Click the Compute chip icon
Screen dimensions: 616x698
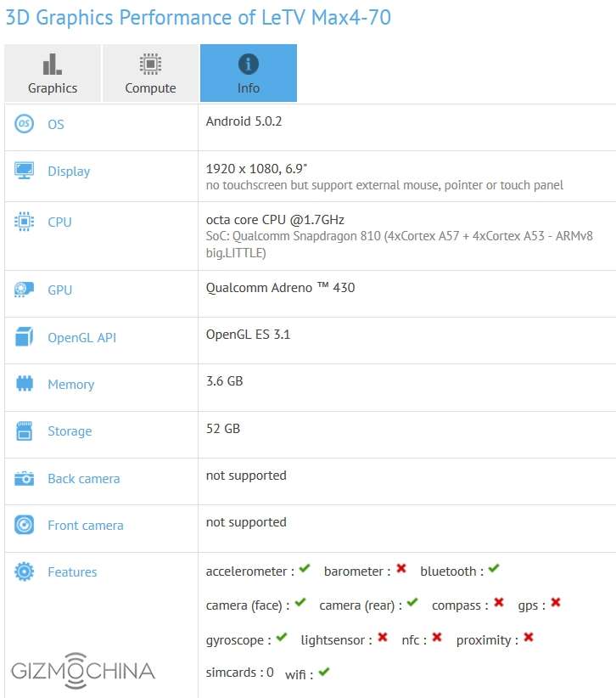click(x=150, y=64)
